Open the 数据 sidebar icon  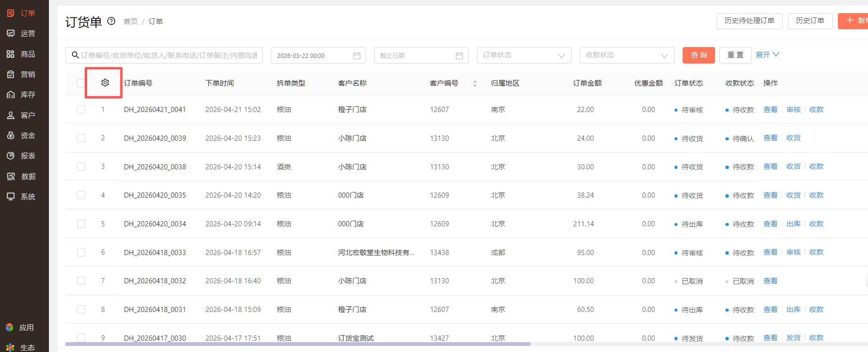(x=10, y=176)
